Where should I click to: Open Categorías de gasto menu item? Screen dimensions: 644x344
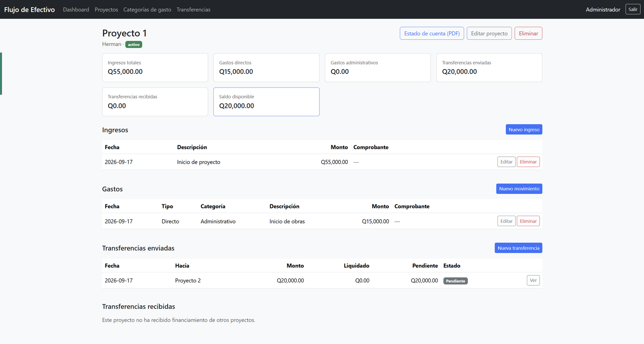pos(147,10)
